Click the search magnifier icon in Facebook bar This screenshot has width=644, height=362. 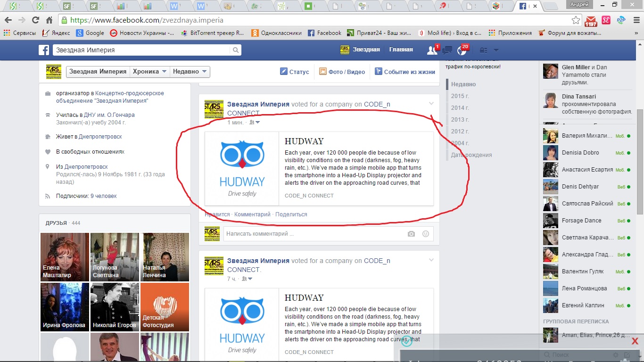coord(235,50)
